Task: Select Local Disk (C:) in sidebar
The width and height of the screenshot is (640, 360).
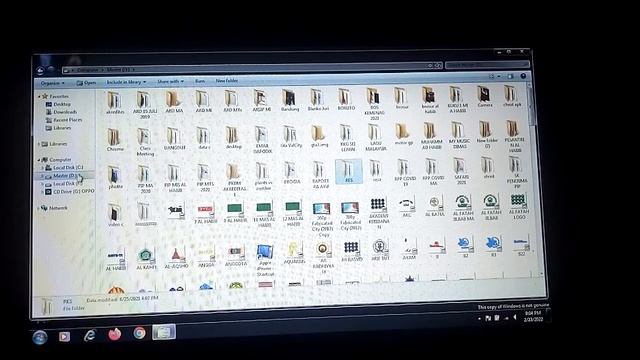Action: click(64, 168)
